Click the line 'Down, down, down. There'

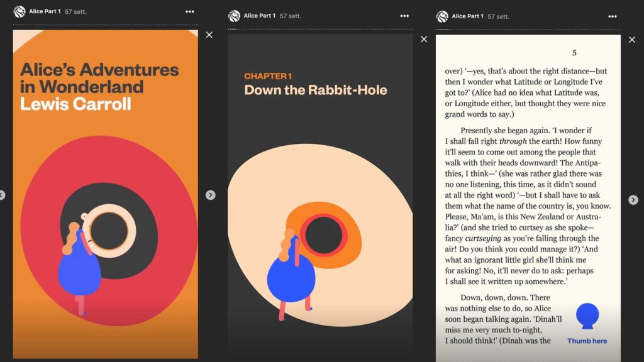505,297
